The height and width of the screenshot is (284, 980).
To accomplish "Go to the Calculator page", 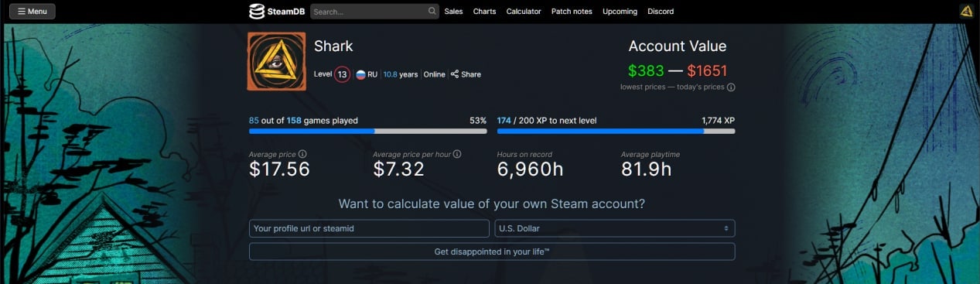I will [x=524, y=12].
